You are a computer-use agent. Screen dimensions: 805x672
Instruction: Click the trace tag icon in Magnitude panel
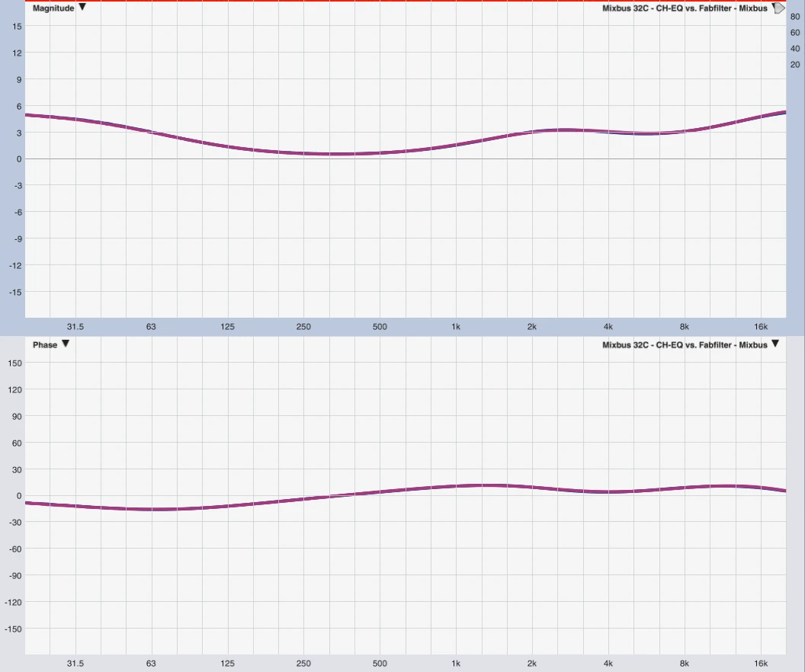point(778,8)
